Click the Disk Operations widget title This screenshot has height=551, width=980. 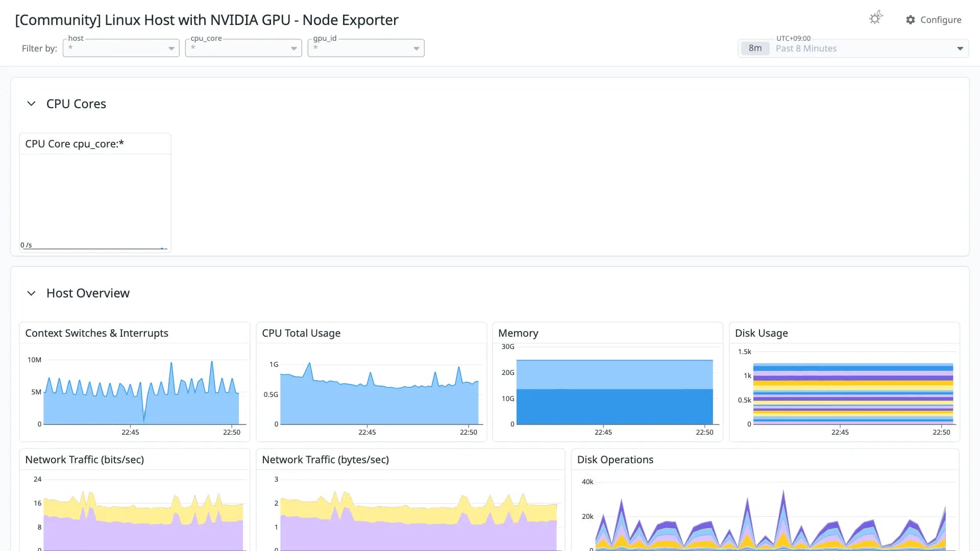click(x=615, y=460)
